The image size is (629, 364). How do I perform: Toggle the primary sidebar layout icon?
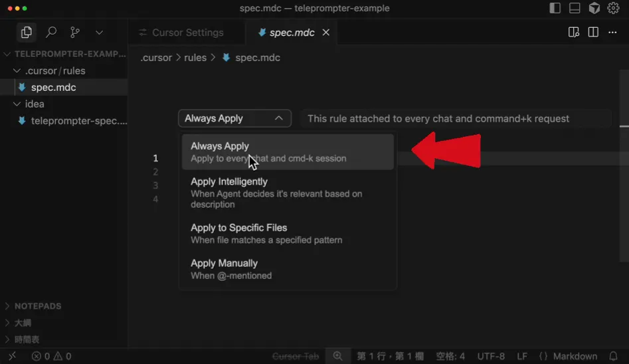click(x=555, y=8)
